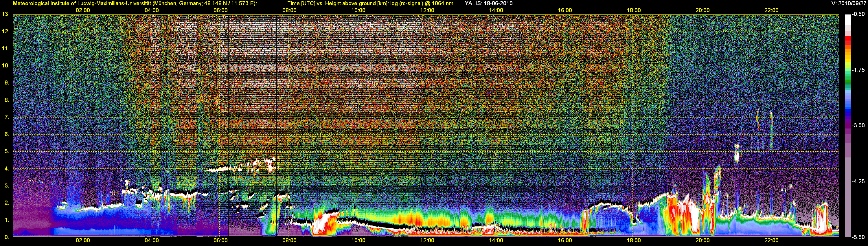Image resolution: width=868 pixels, height=246 pixels.
Task: Click the 10:00 label on the top time axis
Action: point(358,10)
